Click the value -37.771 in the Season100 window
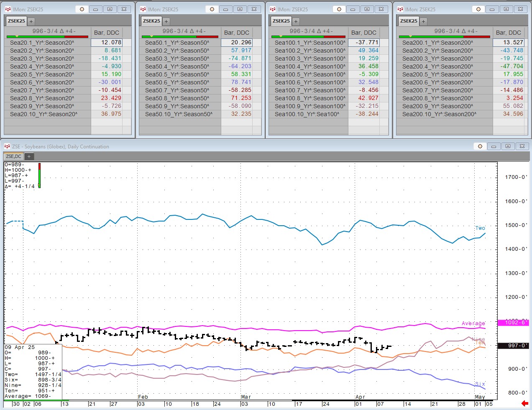The width and height of the screenshot is (532, 410). pyautogui.click(x=367, y=42)
